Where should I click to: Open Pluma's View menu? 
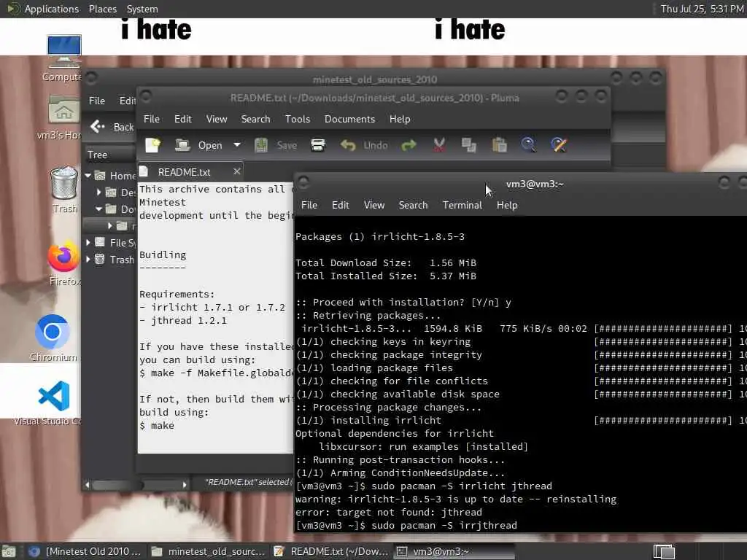(x=216, y=119)
